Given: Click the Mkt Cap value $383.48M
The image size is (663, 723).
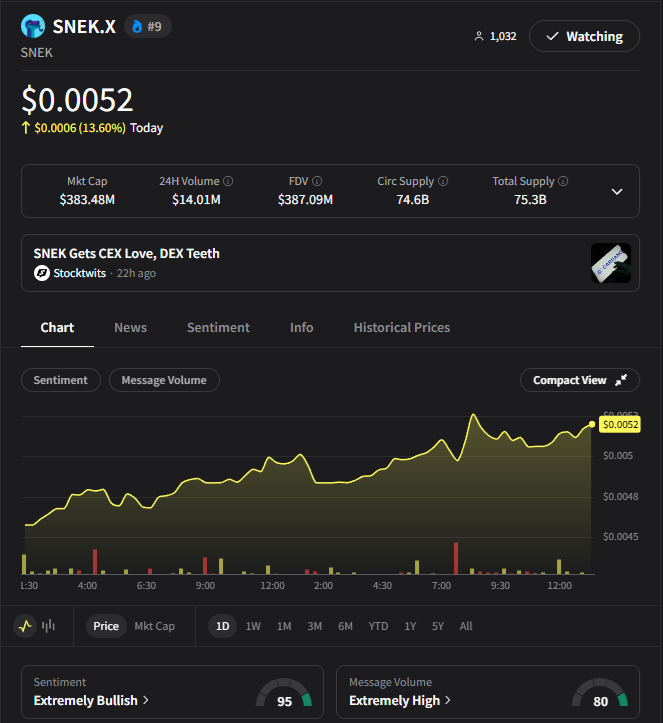Looking at the screenshot, I should coord(87,200).
